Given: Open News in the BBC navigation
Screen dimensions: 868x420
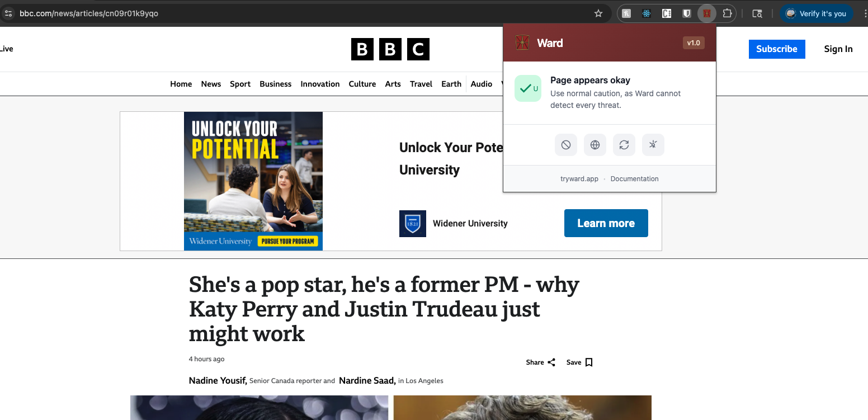Looking at the screenshot, I should pos(211,84).
